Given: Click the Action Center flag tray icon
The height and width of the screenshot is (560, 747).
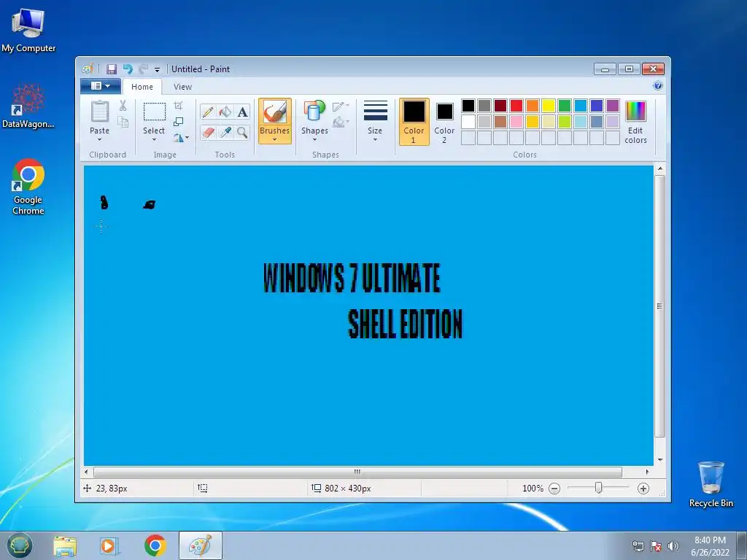Looking at the screenshot, I should 656,546.
